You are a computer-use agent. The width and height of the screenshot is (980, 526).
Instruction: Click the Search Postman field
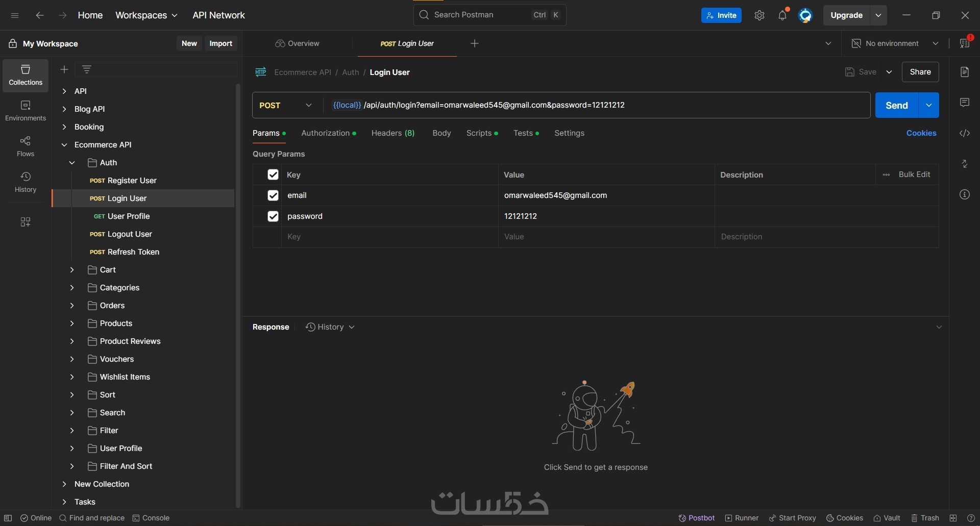pyautogui.click(x=489, y=15)
